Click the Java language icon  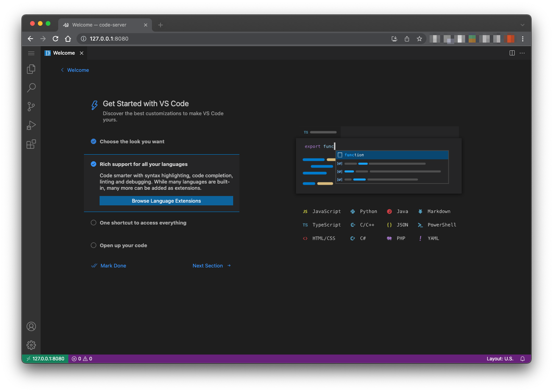[x=389, y=212]
